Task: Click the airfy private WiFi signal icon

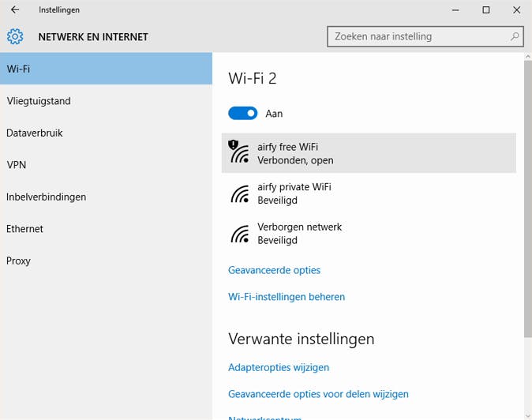Action: (x=239, y=193)
